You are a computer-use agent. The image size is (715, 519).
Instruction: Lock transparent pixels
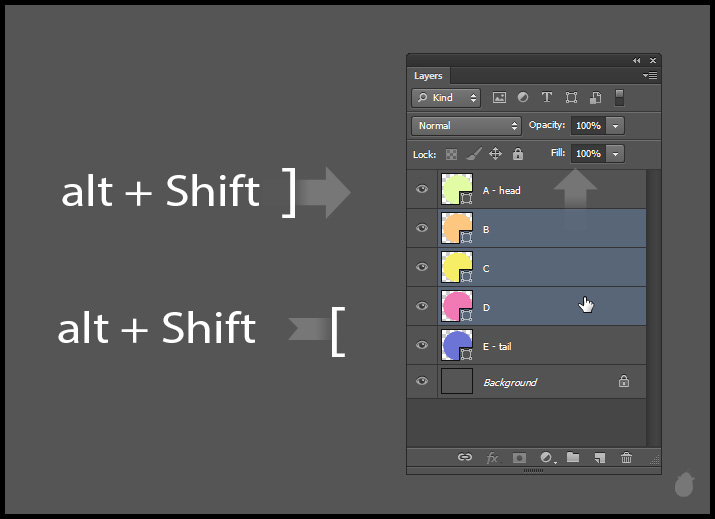pos(451,154)
